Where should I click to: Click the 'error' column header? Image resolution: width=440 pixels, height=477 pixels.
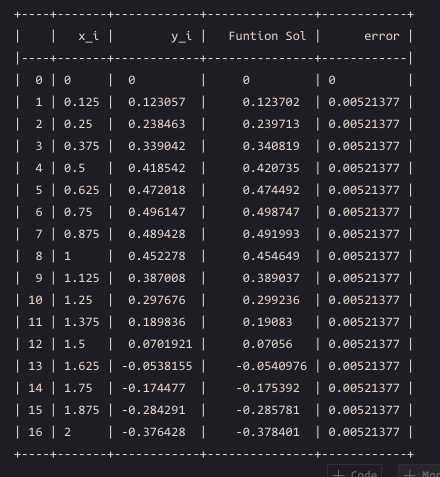(381, 36)
